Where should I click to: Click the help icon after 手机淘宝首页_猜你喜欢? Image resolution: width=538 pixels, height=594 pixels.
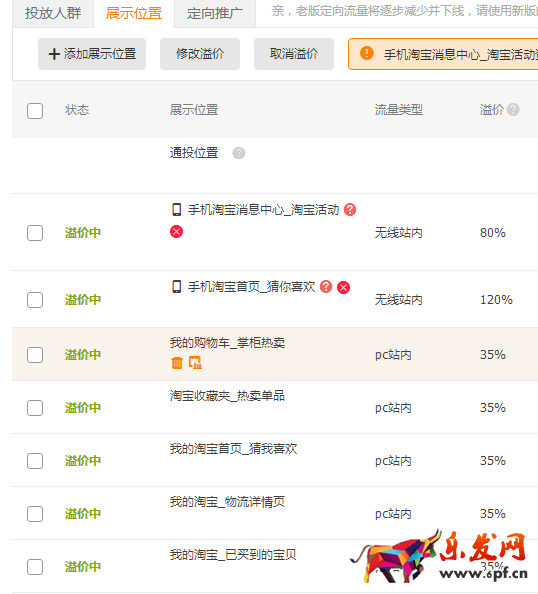click(x=326, y=287)
